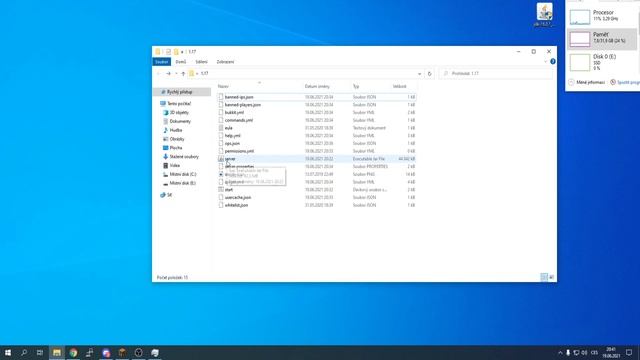
Task: Select Disk 0 (E:) in Task Manager
Action: point(602,62)
